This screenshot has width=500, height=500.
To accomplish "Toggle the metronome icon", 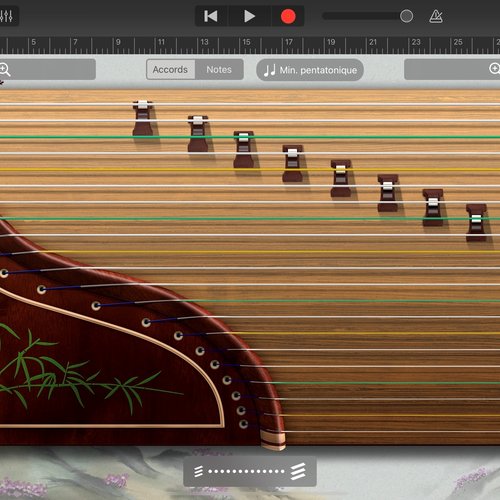I will point(436,16).
